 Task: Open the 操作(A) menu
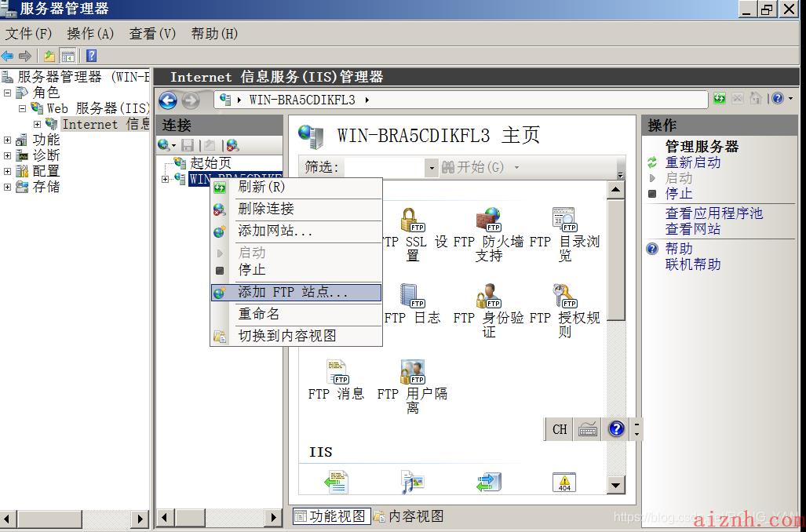pyautogui.click(x=90, y=34)
